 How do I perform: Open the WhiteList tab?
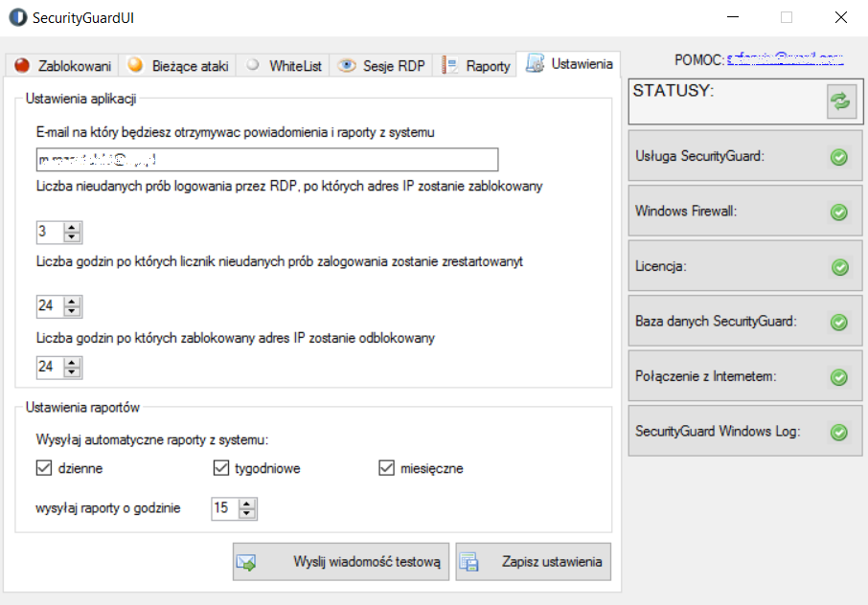tap(284, 66)
